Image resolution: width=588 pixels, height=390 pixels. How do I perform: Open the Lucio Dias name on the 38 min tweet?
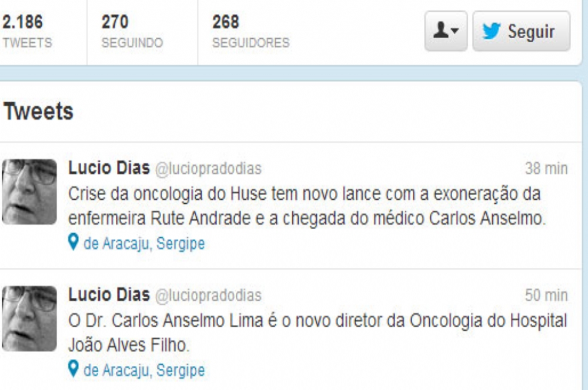pyautogui.click(x=109, y=168)
